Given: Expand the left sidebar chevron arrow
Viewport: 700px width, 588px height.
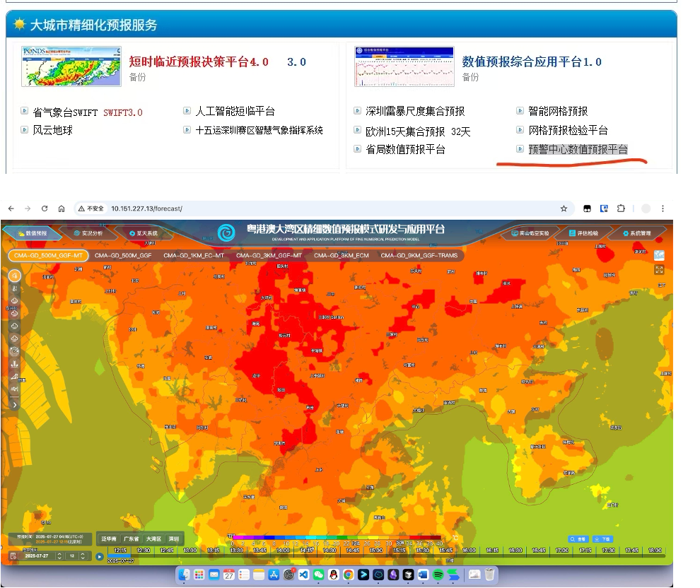Looking at the screenshot, I should 14,405.
